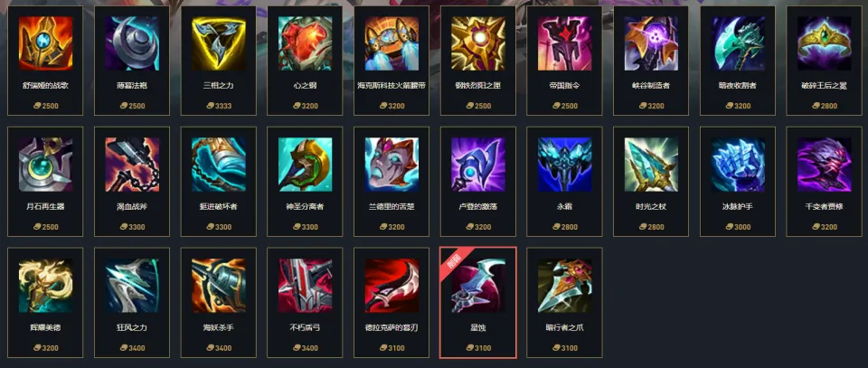
Task: Select the 三相之力 item icon
Action: pos(219,43)
